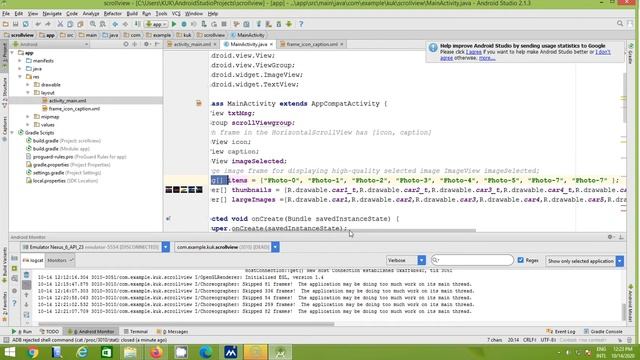
Task: Clear logcat with trash can icon
Action: click(27, 275)
